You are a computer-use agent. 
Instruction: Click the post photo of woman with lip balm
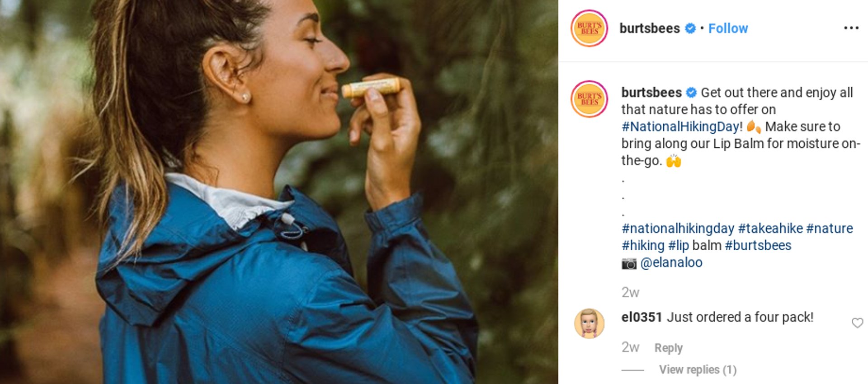[x=279, y=192]
